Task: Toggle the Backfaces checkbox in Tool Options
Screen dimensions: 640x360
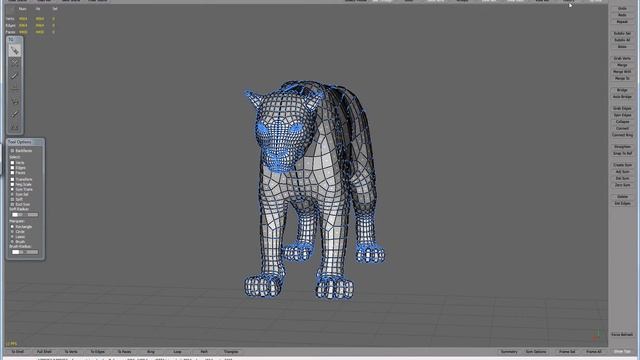Action: [12, 151]
